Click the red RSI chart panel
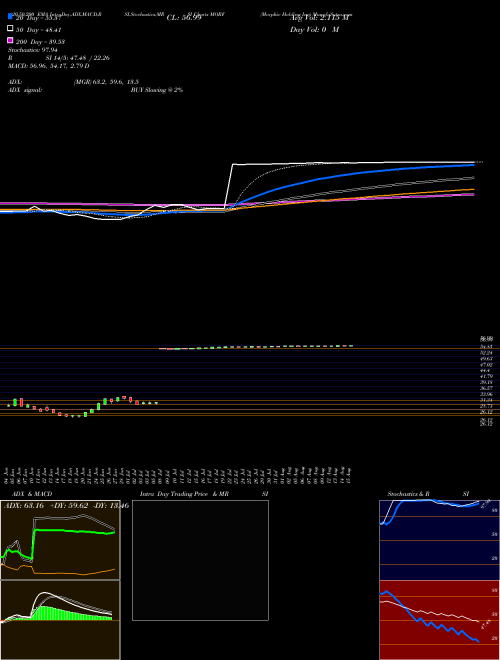500x660 pixels. (439, 620)
